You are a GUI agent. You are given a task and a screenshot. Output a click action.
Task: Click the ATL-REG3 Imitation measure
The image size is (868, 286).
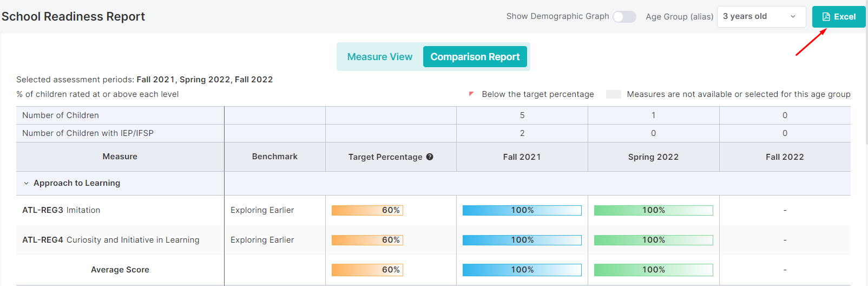(61, 210)
